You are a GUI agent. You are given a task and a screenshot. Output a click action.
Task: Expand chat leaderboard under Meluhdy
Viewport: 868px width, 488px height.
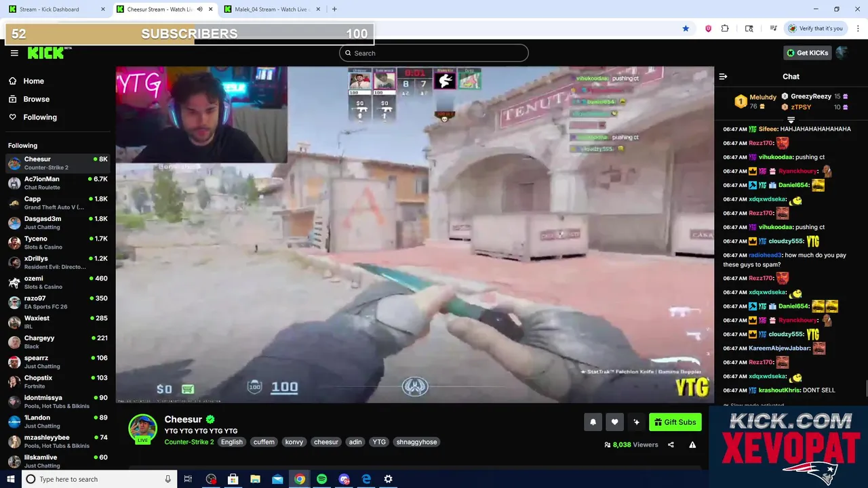pyautogui.click(x=791, y=120)
